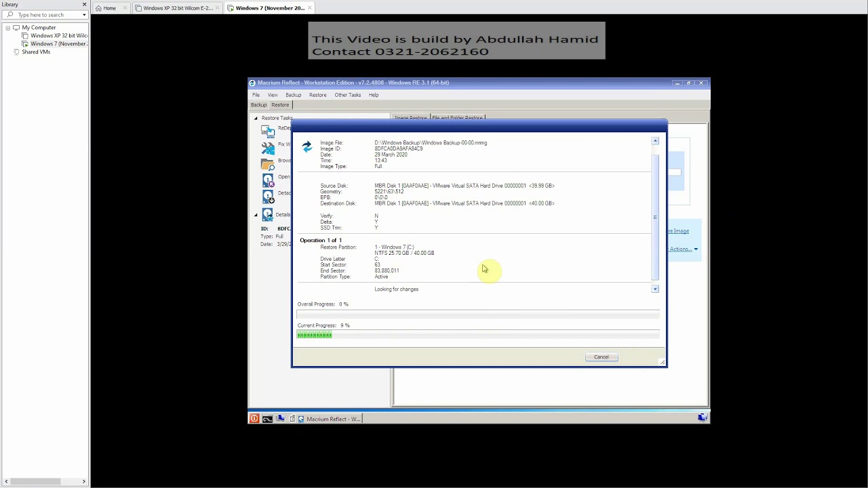Screen dimensions: 868x488
Task: Collapse the Details section in sidebar
Action: click(256, 215)
